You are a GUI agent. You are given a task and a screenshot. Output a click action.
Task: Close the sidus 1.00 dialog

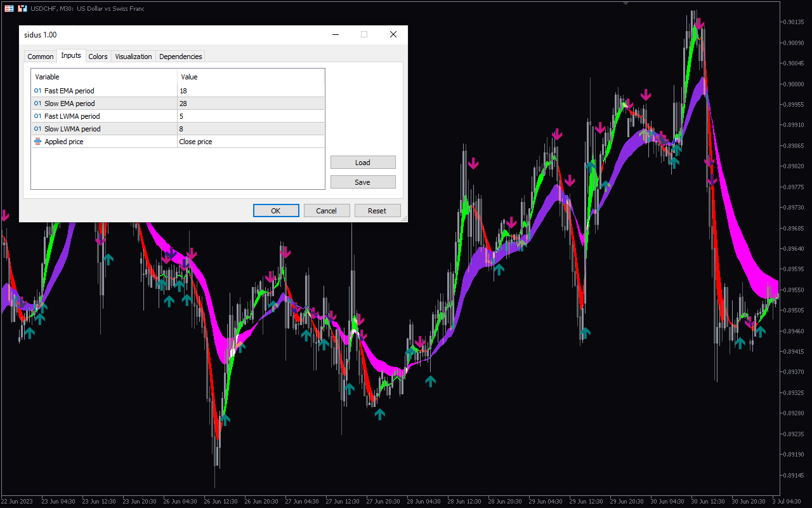pyautogui.click(x=393, y=34)
